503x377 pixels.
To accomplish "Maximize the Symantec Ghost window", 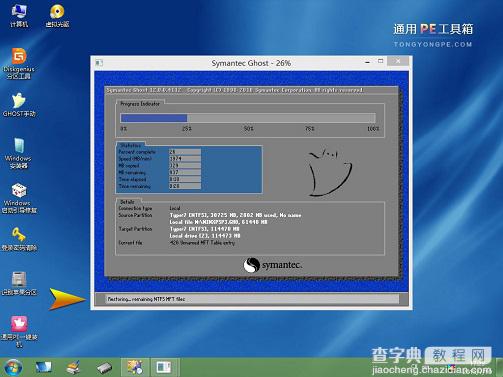I will pyautogui.click(x=381, y=61).
